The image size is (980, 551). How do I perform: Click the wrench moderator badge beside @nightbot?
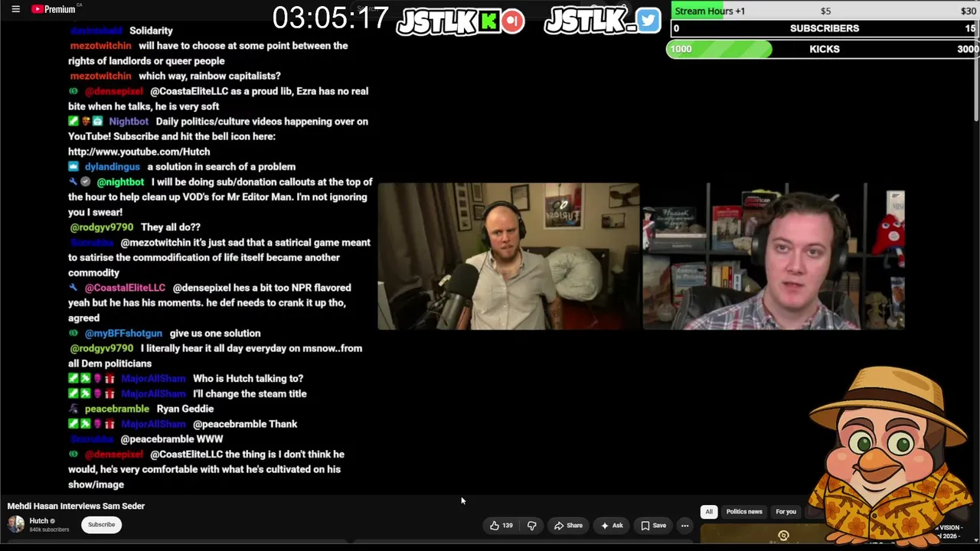click(73, 182)
